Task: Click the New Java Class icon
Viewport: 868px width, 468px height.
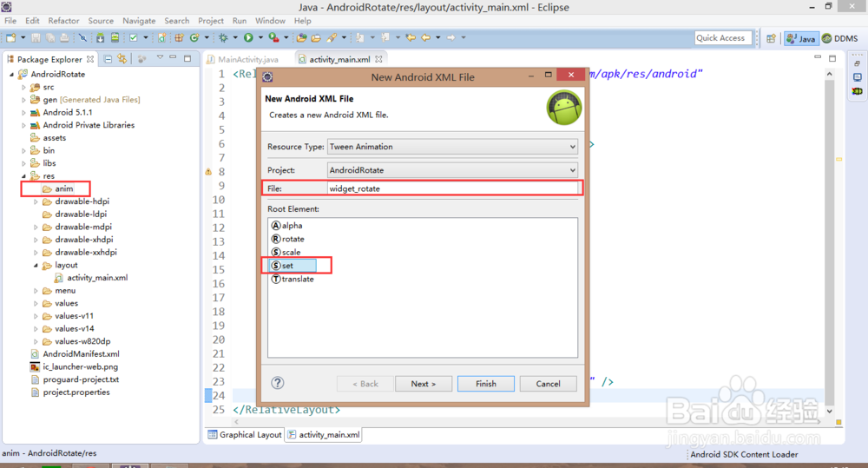Action: [194, 37]
